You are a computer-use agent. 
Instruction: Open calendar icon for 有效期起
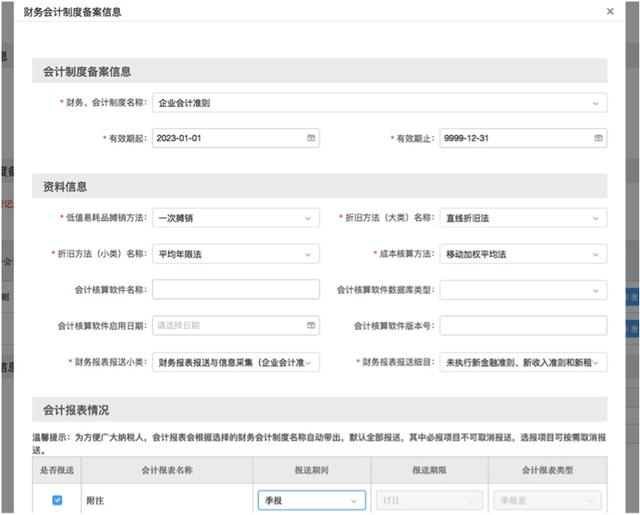pos(311,138)
